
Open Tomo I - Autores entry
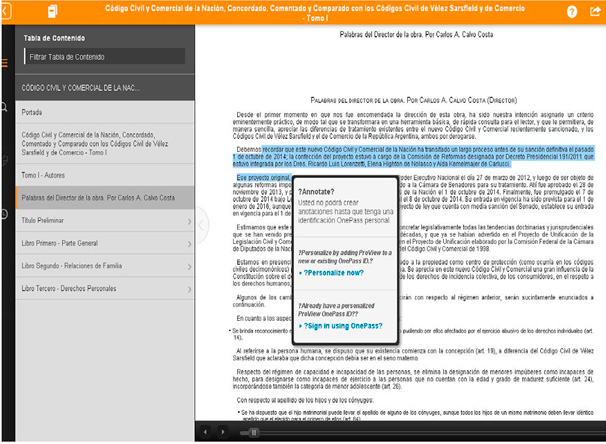105,175
